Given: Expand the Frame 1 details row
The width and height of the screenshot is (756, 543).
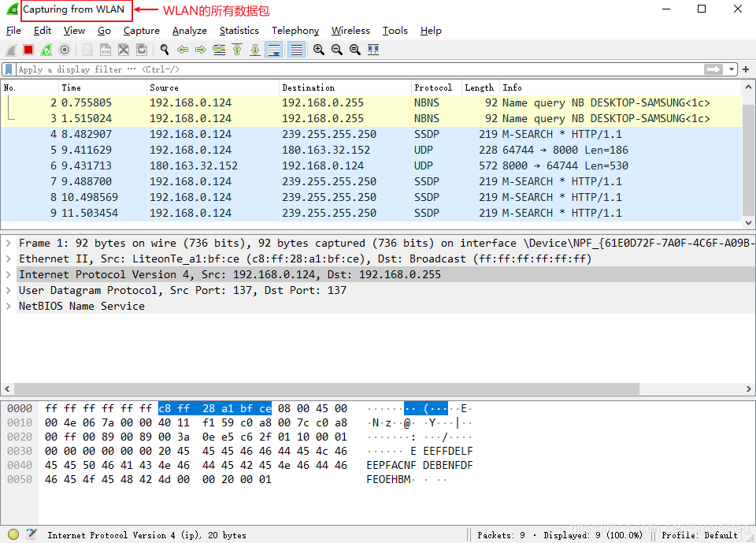Looking at the screenshot, I should (8, 244).
